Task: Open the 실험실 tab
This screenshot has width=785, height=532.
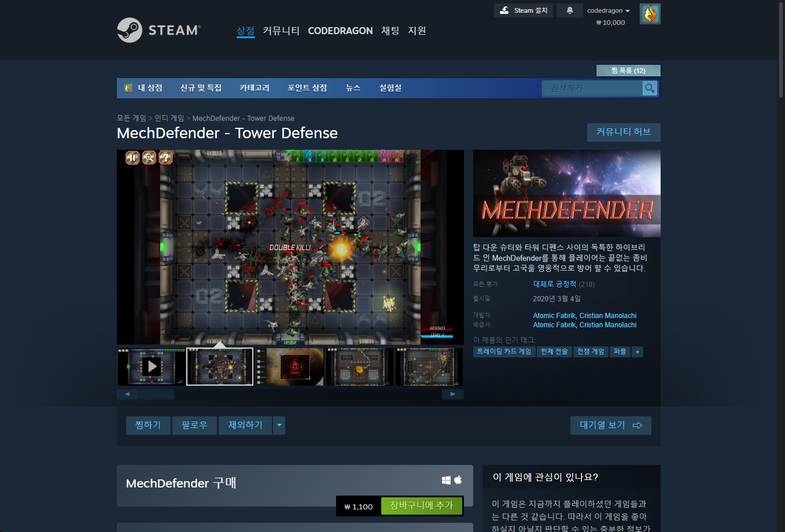Action: coord(390,88)
